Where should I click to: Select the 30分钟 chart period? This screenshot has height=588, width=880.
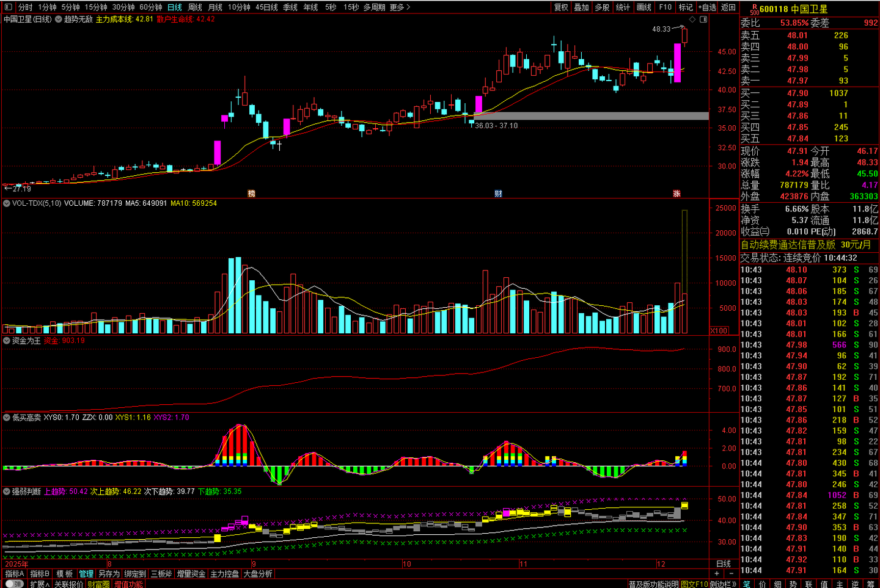coord(123,7)
